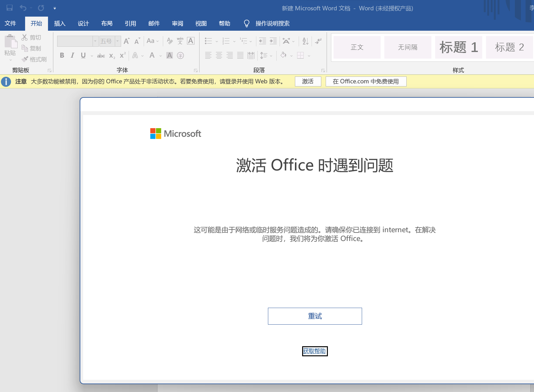Click the Asian layout icon

coord(286,41)
